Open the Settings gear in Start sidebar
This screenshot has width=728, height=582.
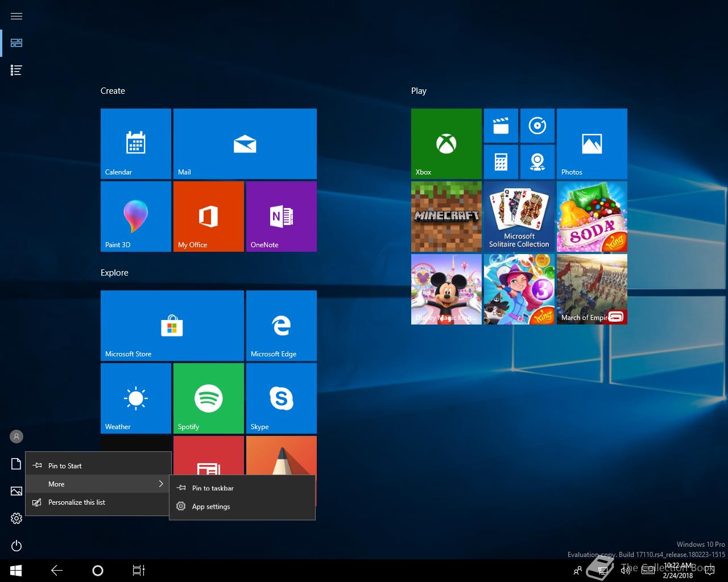pos(16,518)
